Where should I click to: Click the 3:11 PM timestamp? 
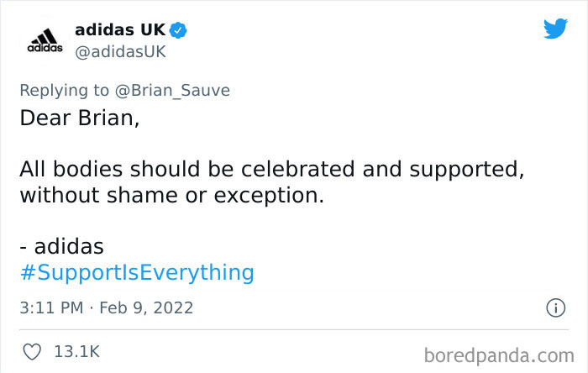coord(51,308)
